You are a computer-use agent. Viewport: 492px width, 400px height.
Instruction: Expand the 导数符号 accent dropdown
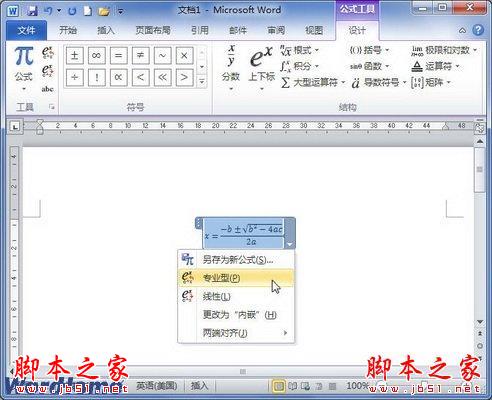tap(379, 82)
